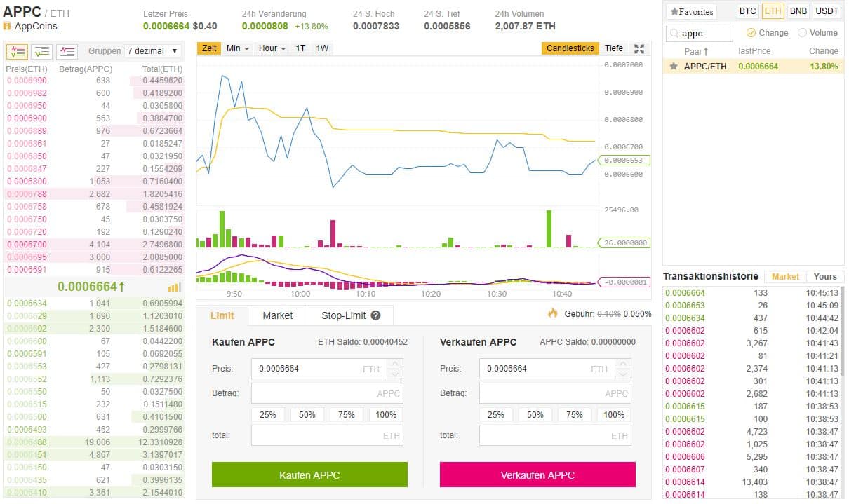
Task: Open the Hour interval dropdown
Action: pyautogui.click(x=272, y=48)
